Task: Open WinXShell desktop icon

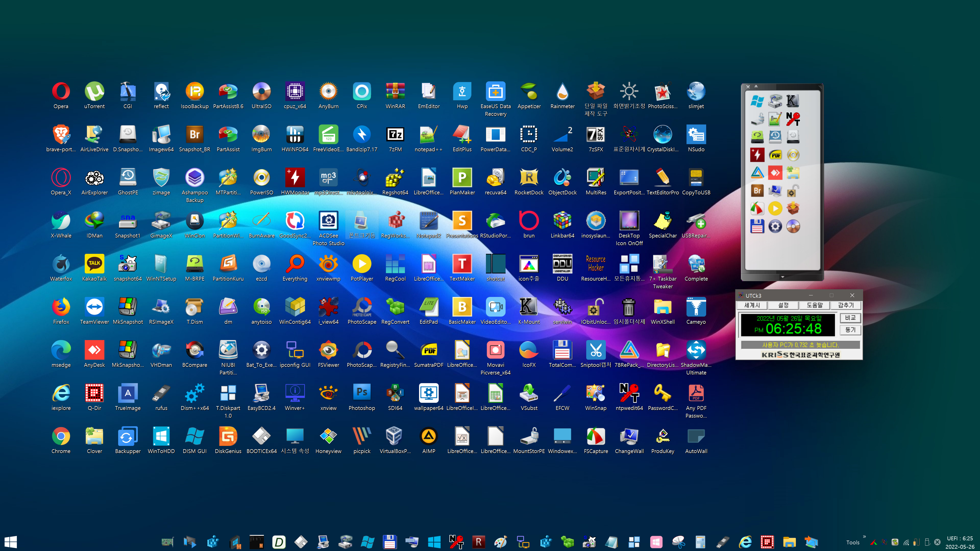Action: pyautogui.click(x=662, y=311)
